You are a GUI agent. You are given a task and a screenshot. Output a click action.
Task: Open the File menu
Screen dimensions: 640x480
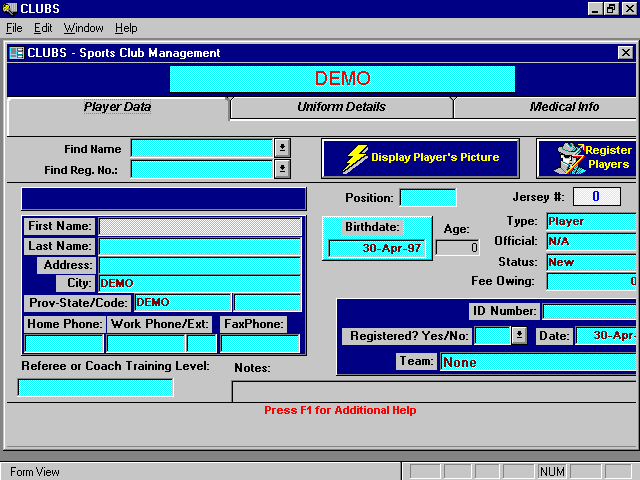point(14,28)
